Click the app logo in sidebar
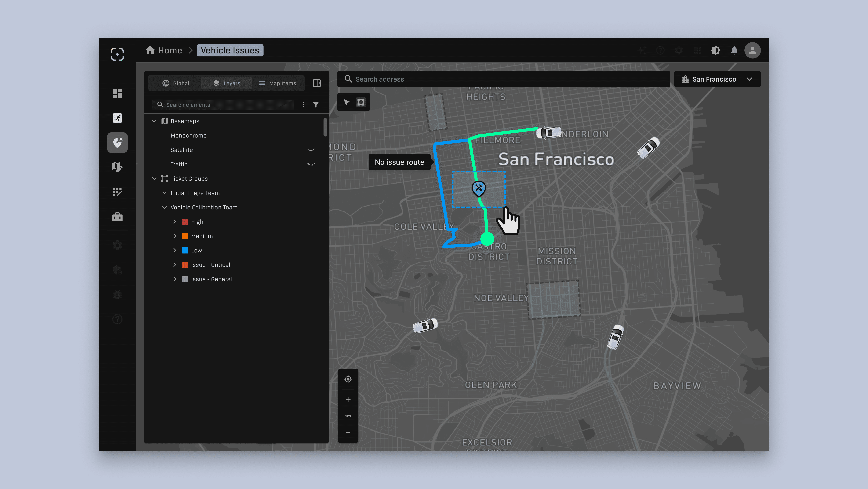 point(117,54)
